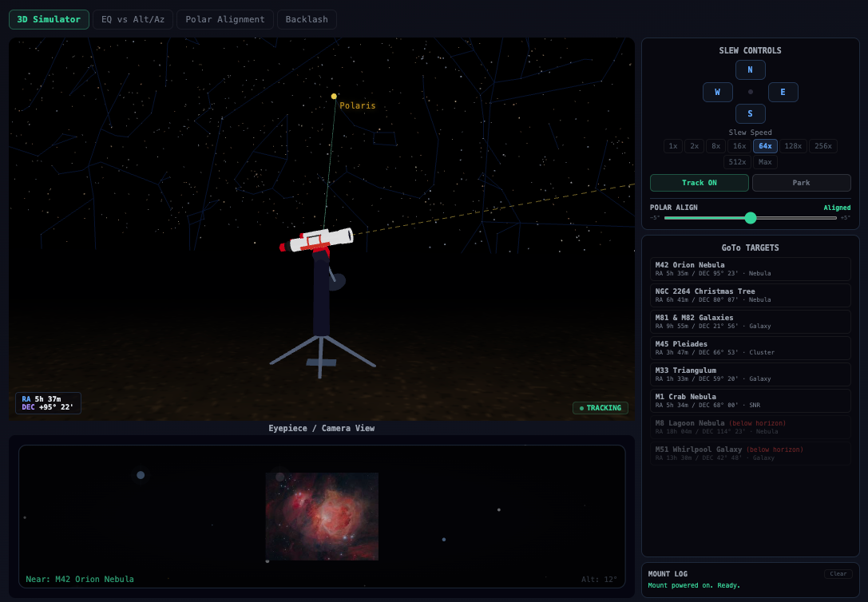
Task: Slew the mount north using the N button
Action: (x=750, y=69)
